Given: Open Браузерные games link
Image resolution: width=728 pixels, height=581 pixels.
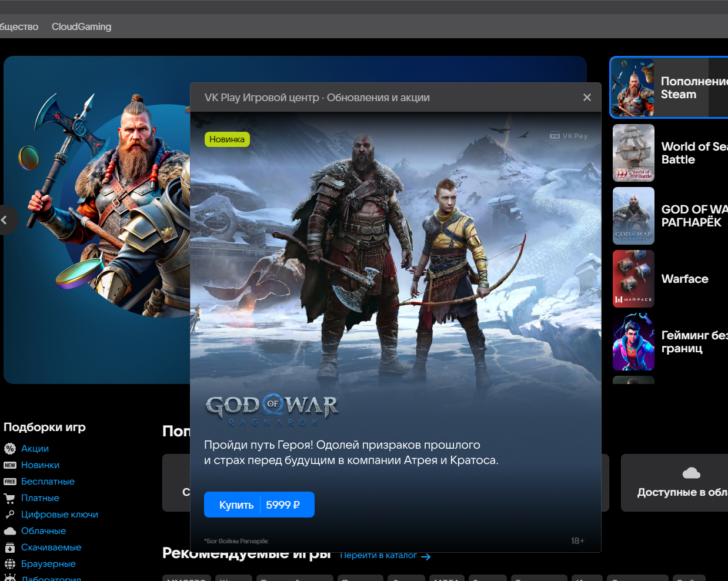Looking at the screenshot, I should (48, 563).
